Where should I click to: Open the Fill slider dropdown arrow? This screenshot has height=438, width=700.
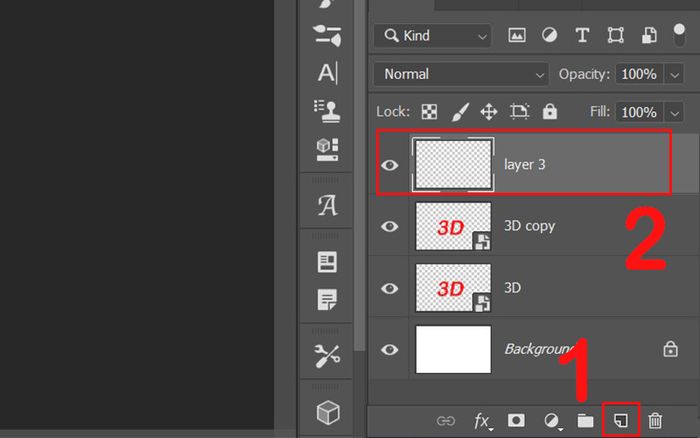click(675, 113)
